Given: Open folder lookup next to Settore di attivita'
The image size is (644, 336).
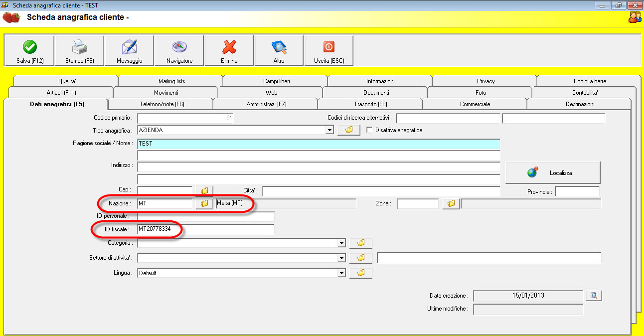Looking at the screenshot, I should (x=361, y=258).
